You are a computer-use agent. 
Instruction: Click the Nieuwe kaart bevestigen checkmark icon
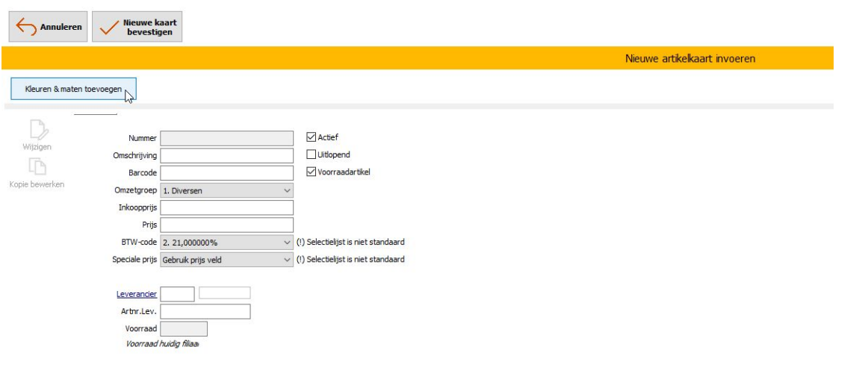(109, 27)
